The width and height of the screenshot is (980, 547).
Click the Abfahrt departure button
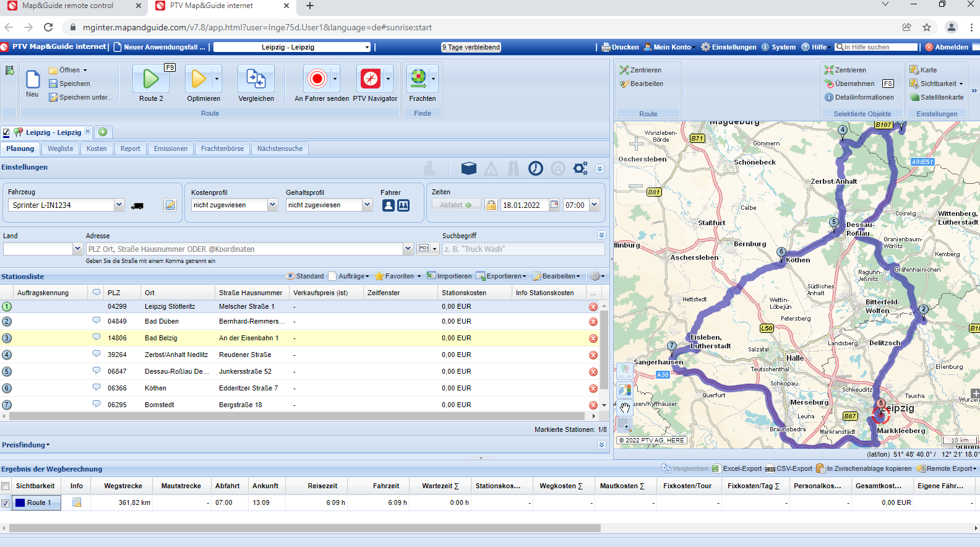(456, 205)
